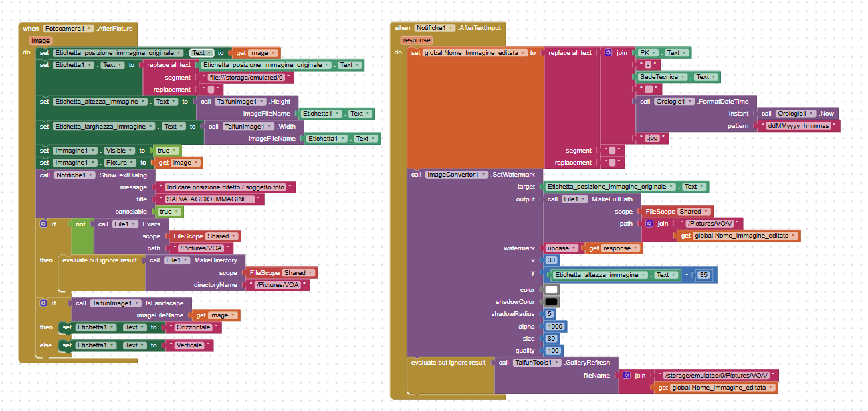This screenshot has height=411, width=868.
Task: Click the alpha value 1000 number field
Action: click(554, 327)
